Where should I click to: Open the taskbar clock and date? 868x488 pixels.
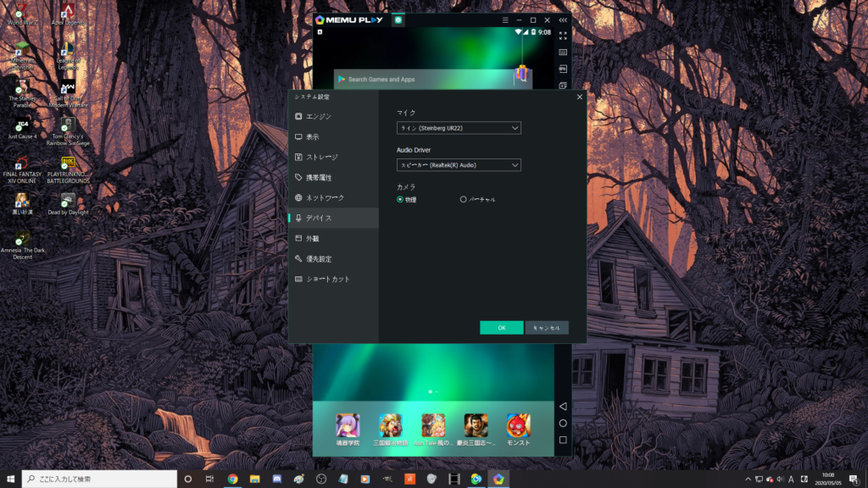tap(828, 480)
